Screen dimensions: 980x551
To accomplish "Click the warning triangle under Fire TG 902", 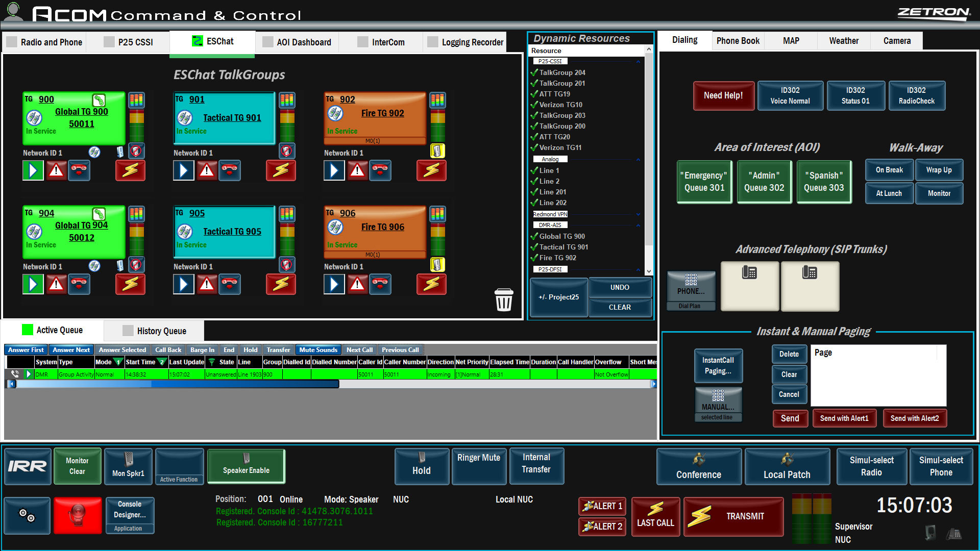I will 357,170.
